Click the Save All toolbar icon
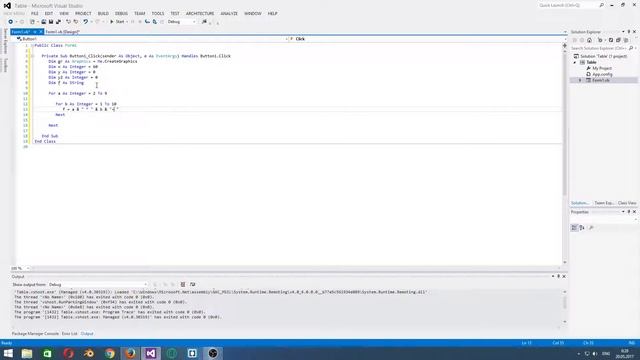The width and height of the screenshot is (640, 360). coord(58,22)
